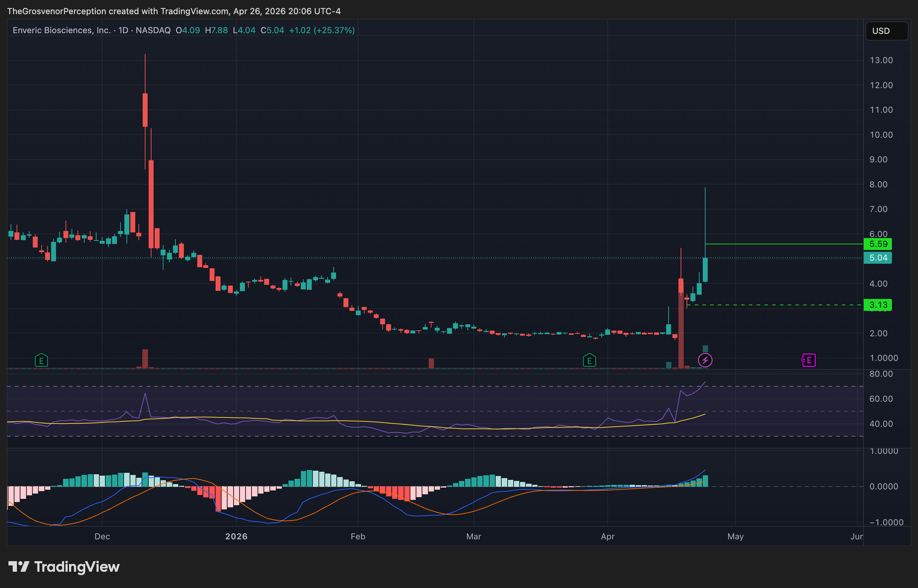Click the TradingView logo at bottom left
The image size is (918, 588).
[x=64, y=567]
